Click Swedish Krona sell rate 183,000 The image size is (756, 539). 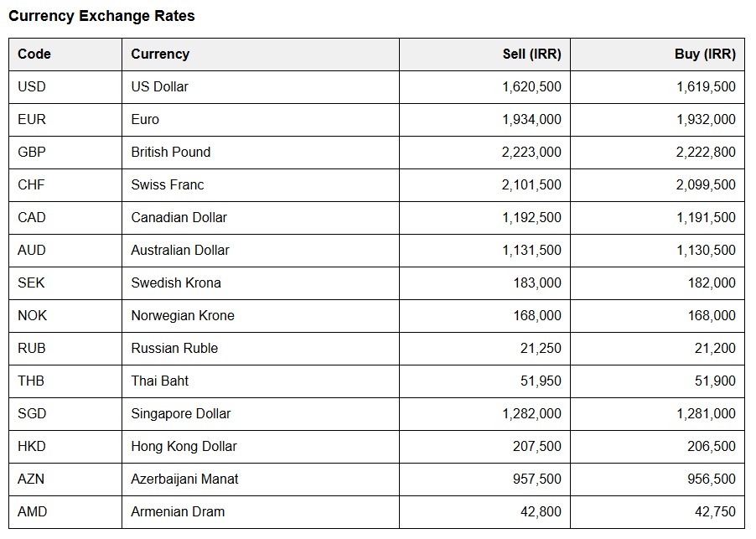click(537, 283)
